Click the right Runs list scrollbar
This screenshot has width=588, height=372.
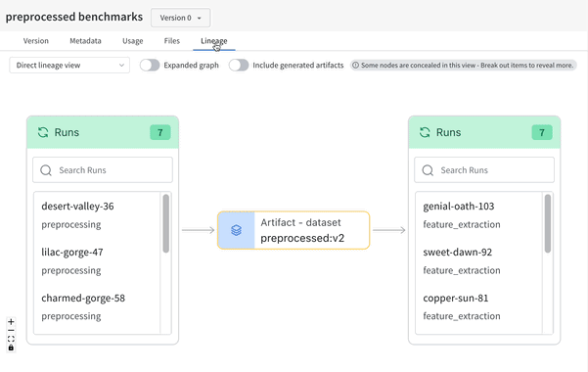tap(548, 224)
